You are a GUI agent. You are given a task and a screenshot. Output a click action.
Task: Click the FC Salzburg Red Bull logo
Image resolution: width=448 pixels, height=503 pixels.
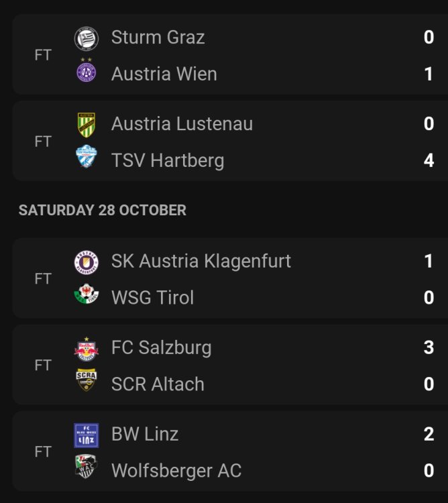click(x=86, y=348)
